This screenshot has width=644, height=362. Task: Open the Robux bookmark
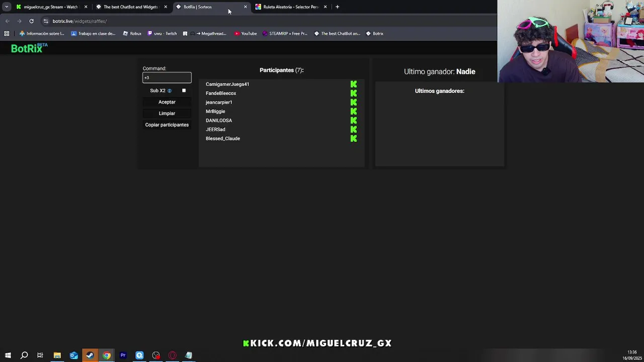point(132,34)
